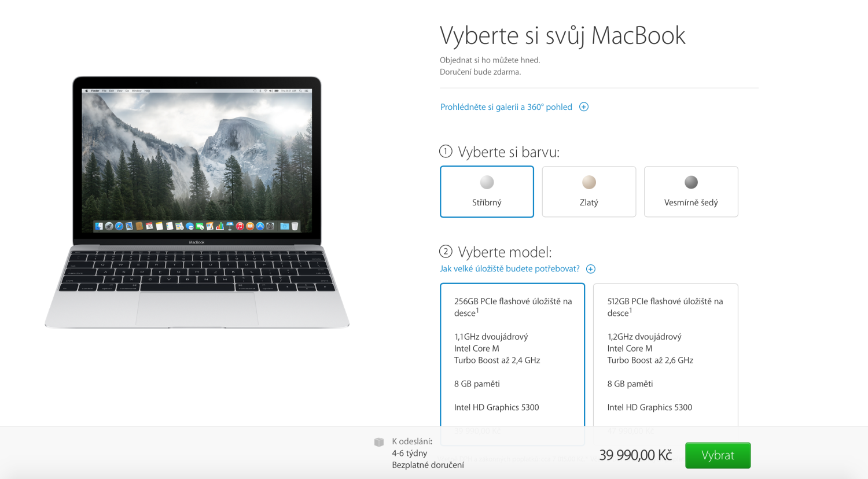Click the circled number 1 step icon

[x=446, y=152]
